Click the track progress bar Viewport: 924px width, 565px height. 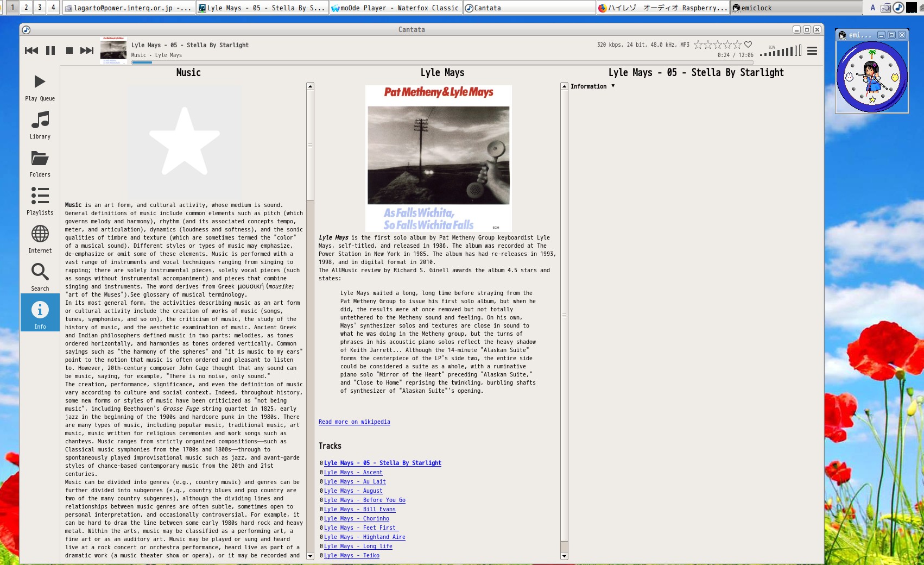pyautogui.click(x=380, y=62)
